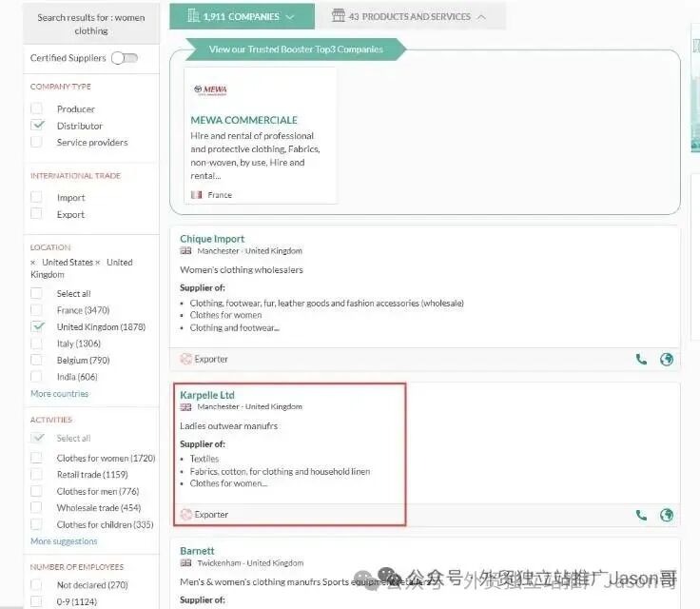
Task: Open More countries link
Action: pos(59,394)
